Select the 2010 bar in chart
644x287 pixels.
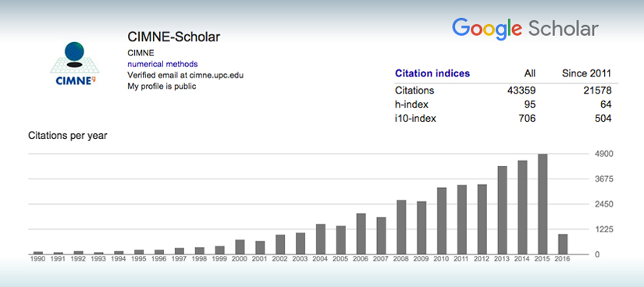click(442, 221)
